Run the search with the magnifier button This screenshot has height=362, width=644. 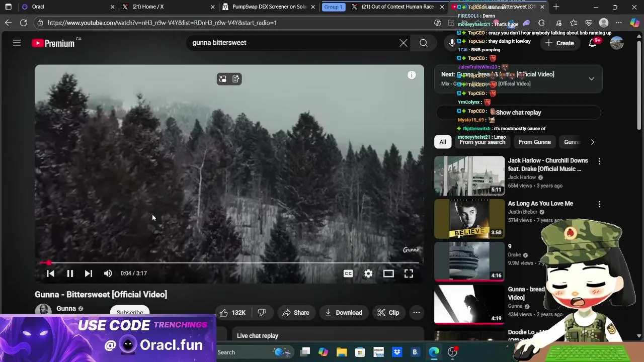424,43
